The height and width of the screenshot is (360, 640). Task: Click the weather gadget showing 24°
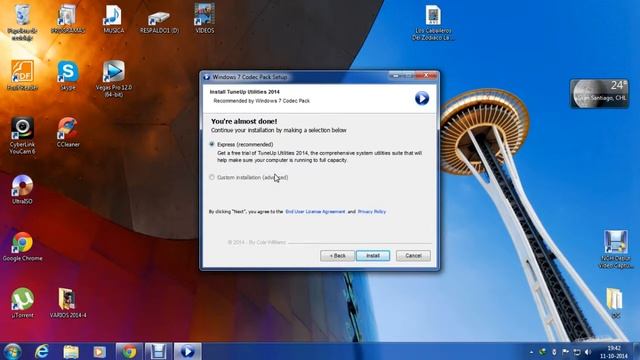pyautogui.click(x=599, y=93)
